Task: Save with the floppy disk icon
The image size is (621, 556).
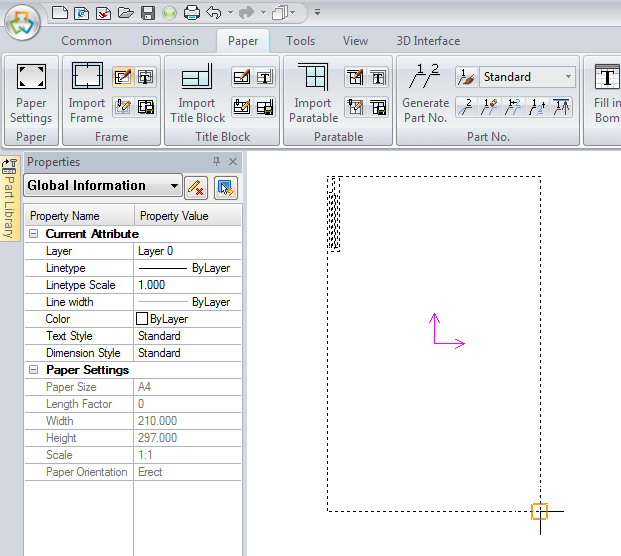Action: click(x=148, y=13)
